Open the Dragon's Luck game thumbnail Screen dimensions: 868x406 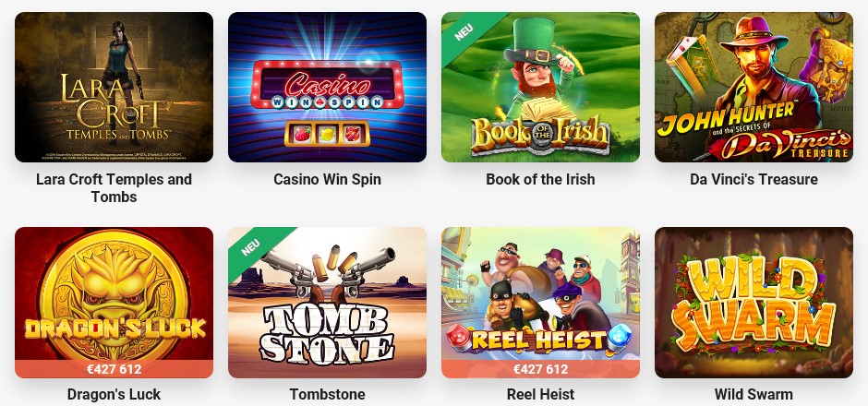pyautogui.click(x=114, y=303)
